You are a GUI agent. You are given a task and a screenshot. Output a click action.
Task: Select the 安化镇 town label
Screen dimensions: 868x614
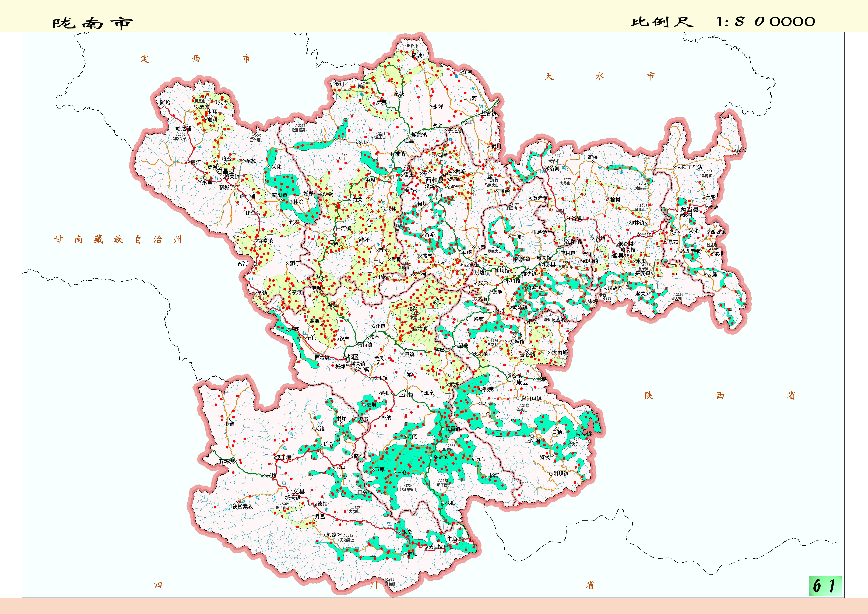[x=378, y=326]
